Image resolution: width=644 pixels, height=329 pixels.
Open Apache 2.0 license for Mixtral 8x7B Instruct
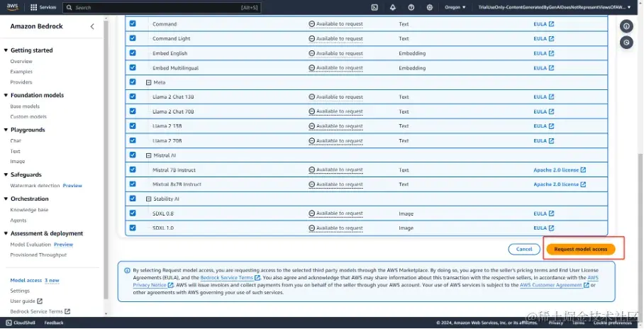pos(560,184)
